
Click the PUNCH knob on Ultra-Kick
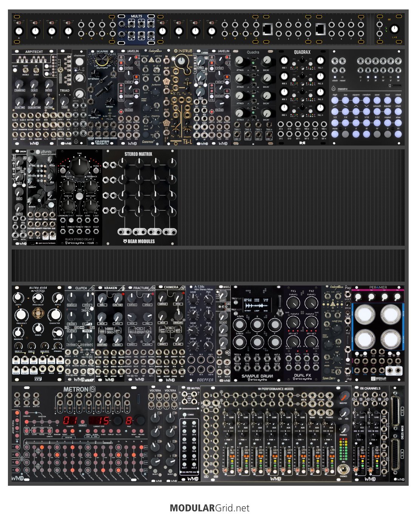[x=38, y=328]
